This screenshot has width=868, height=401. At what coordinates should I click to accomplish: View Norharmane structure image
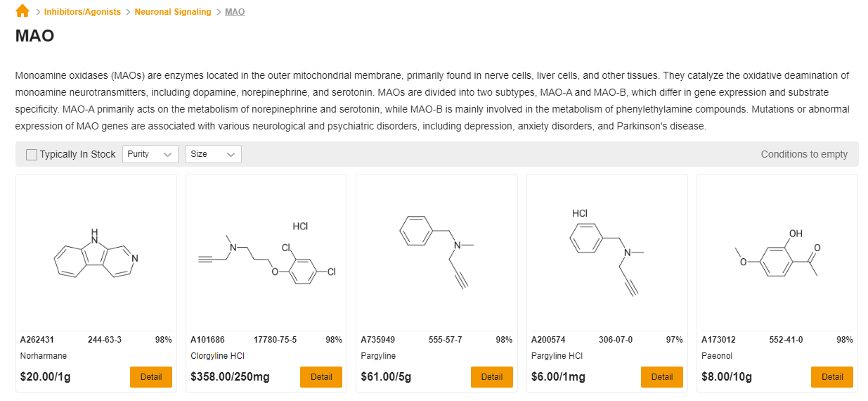coord(96,253)
